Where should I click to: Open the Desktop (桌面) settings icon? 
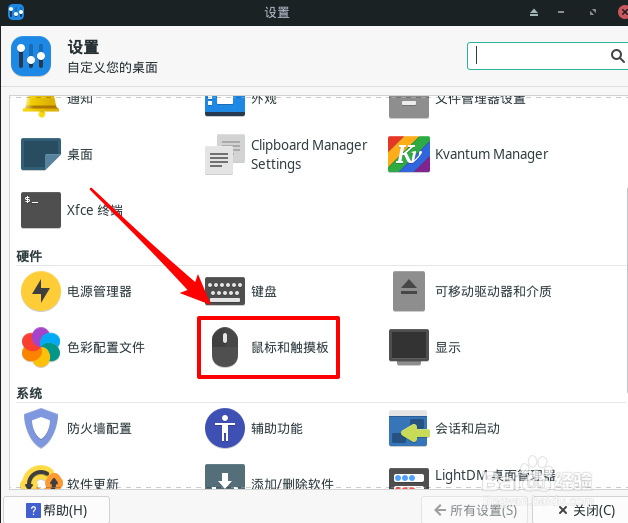(41, 154)
